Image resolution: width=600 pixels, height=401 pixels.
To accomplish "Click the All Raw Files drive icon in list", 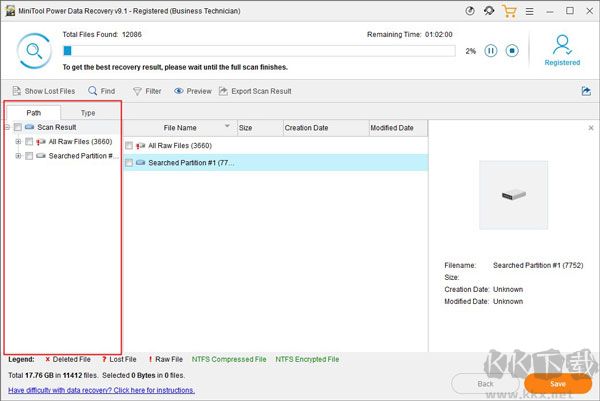I will tap(140, 145).
